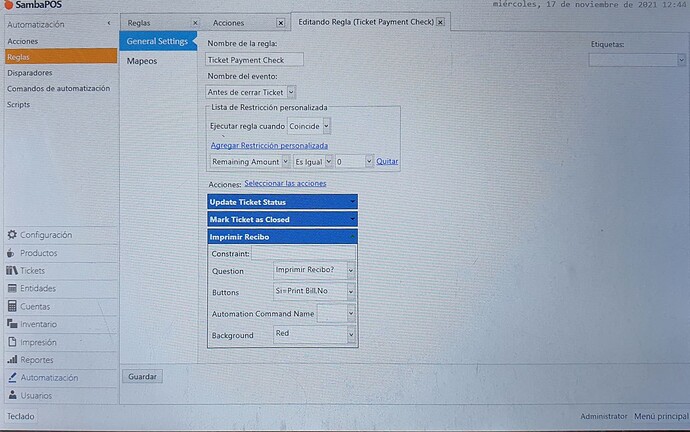Open General Settings section
Viewport: 690px width, 432px height.
(x=157, y=41)
